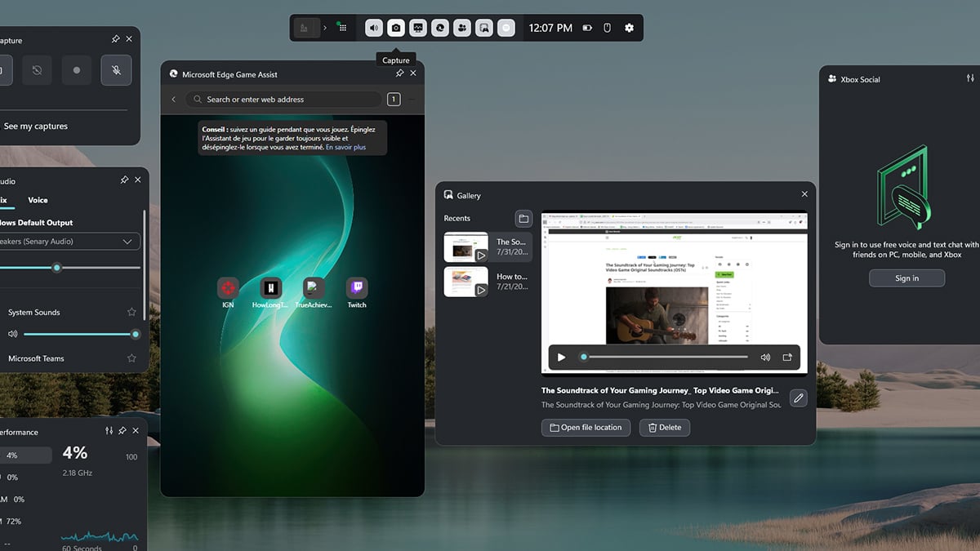Click the Search or enter web address field
Image resolution: width=980 pixels, height=551 pixels.
pos(283,100)
